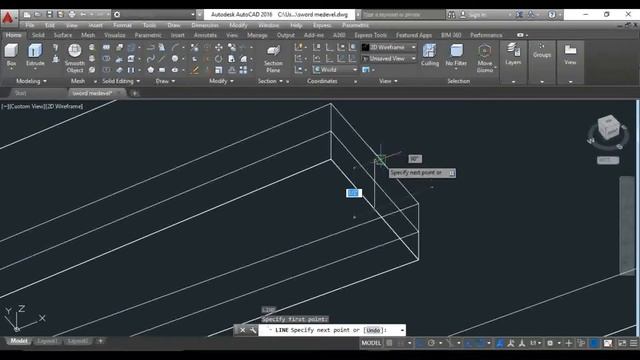Select the Rotate tool in Modify panel
The image size is (640, 360).
coord(218,59)
